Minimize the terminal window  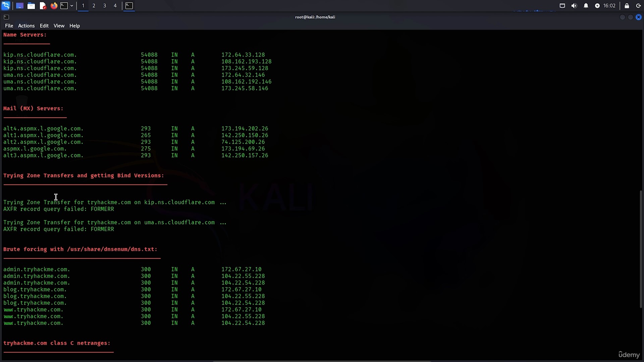(623, 17)
